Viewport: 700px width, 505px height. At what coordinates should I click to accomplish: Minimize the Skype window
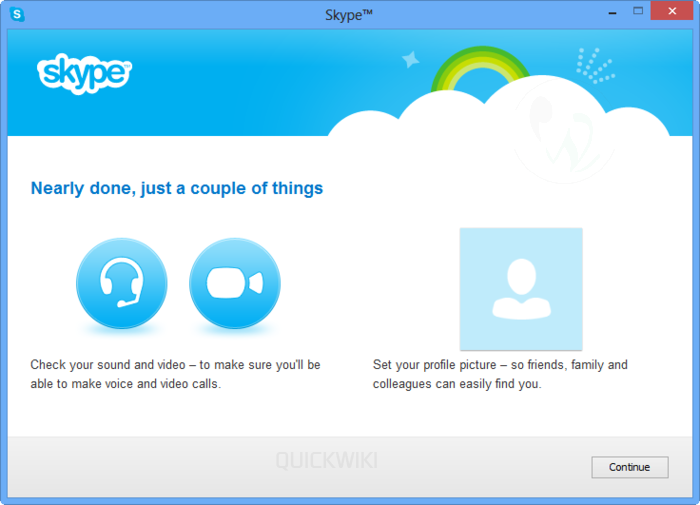tap(612, 13)
